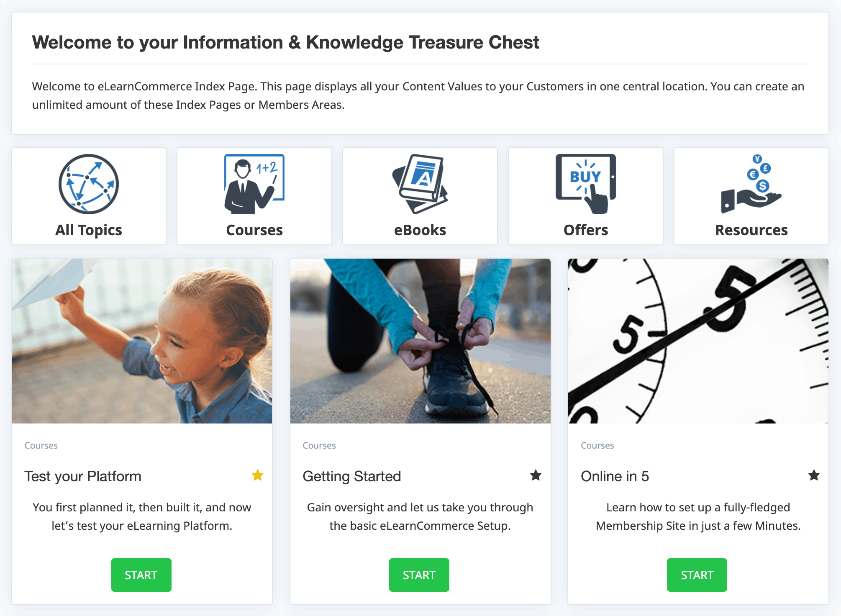
Task: Start the Online in 5 course
Action: click(697, 575)
